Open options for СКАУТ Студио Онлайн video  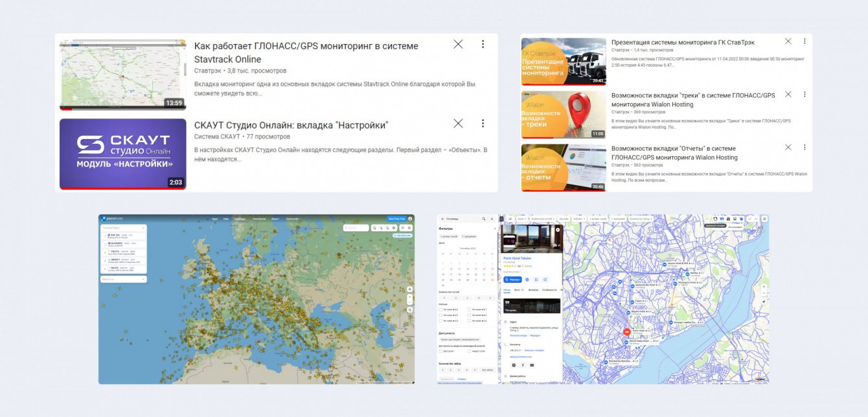pos(483,124)
